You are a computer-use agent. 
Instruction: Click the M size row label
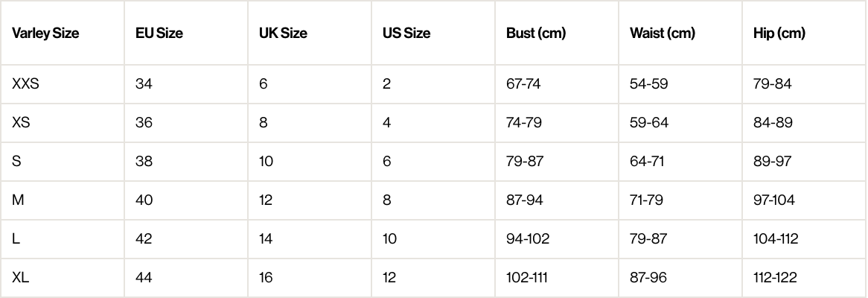(17, 200)
